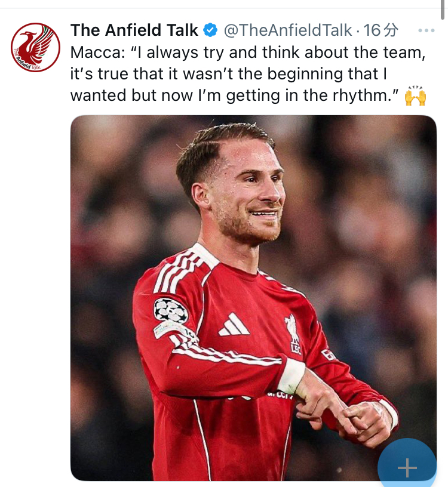The image size is (448, 487).
Task: Open the attached player photo
Action: tap(253, 298)
